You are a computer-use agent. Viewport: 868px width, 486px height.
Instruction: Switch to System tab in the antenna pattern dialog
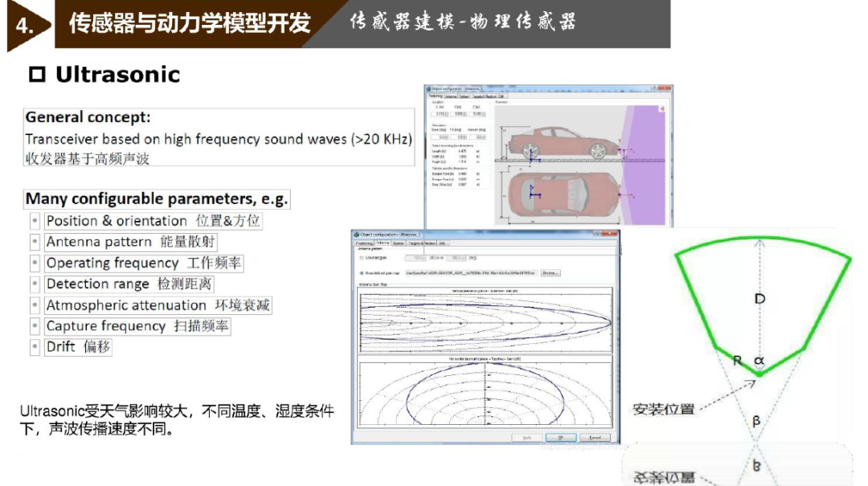(398, 243)
